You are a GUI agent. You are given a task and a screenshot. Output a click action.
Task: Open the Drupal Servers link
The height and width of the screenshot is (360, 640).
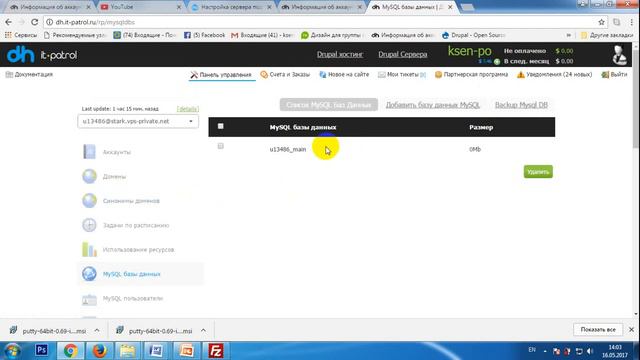(402, 54)
